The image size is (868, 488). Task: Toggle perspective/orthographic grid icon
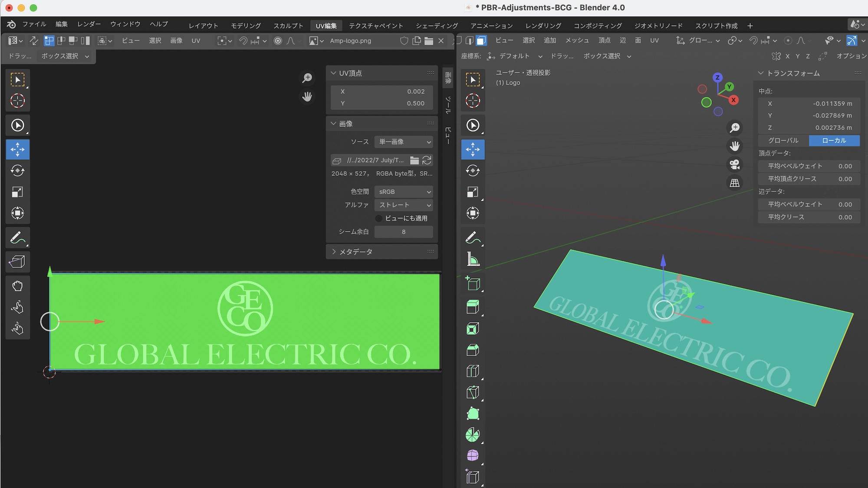[735, 183]
